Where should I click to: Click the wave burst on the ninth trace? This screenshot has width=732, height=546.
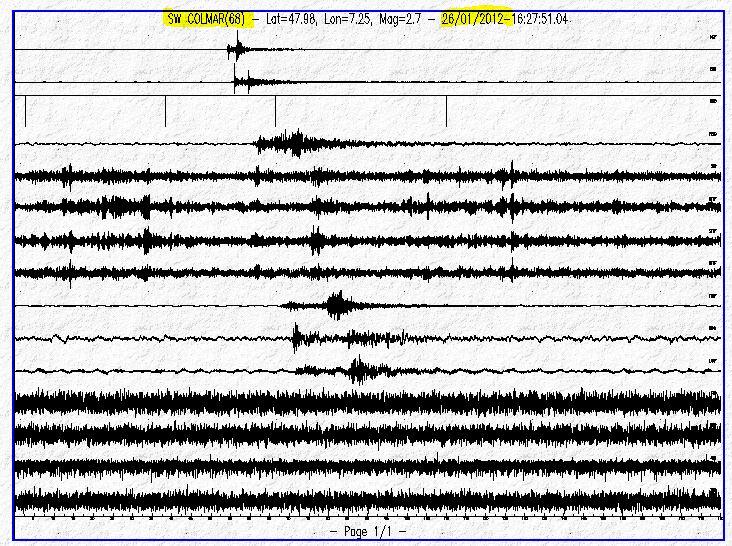335,305
